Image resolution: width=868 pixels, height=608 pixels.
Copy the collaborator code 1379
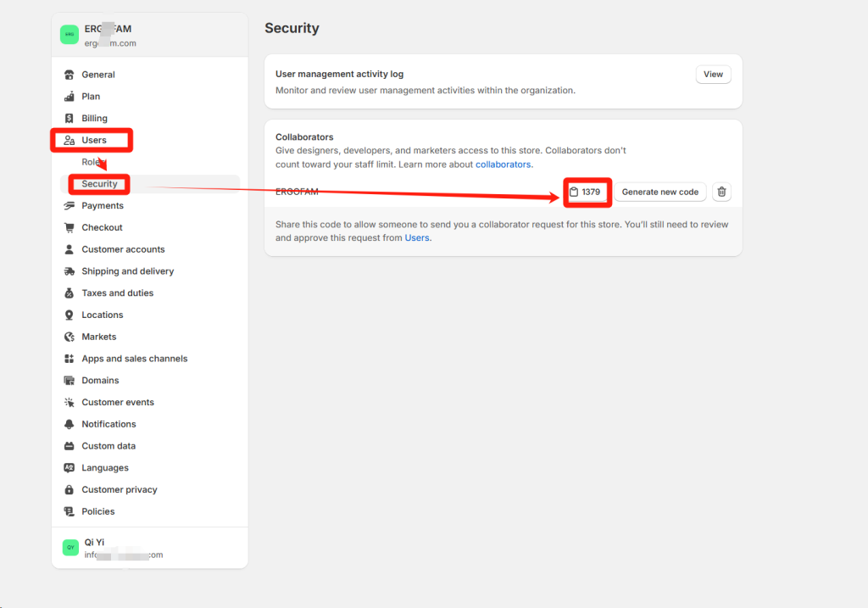pos(586,192)
